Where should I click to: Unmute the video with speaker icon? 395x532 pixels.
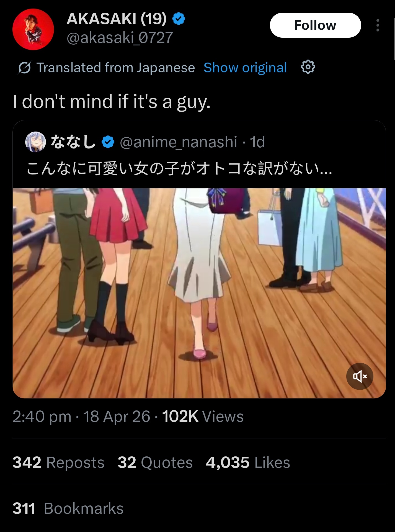tap(360, 376)
